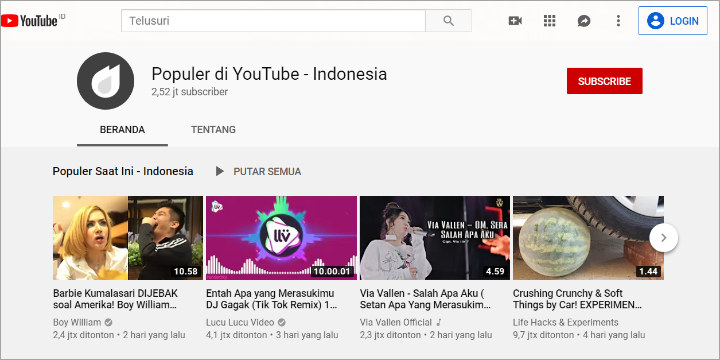
Task: Click the 2,3 jtx ditonton view count
Action: [390, 335]
